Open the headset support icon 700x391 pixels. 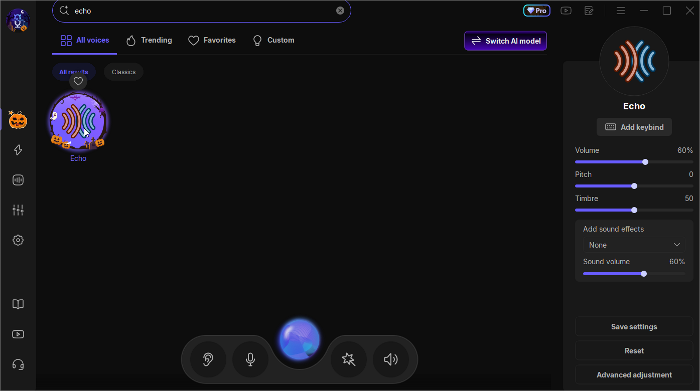18,365
